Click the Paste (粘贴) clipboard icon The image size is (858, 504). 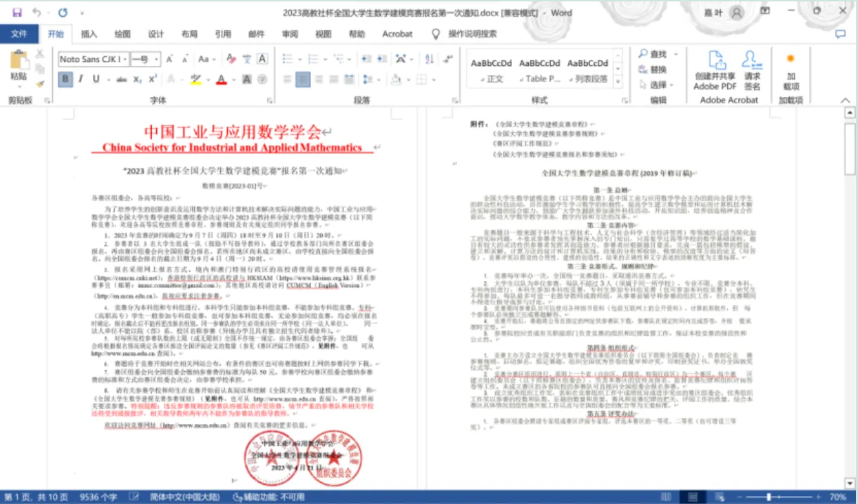tap(19, 61)
